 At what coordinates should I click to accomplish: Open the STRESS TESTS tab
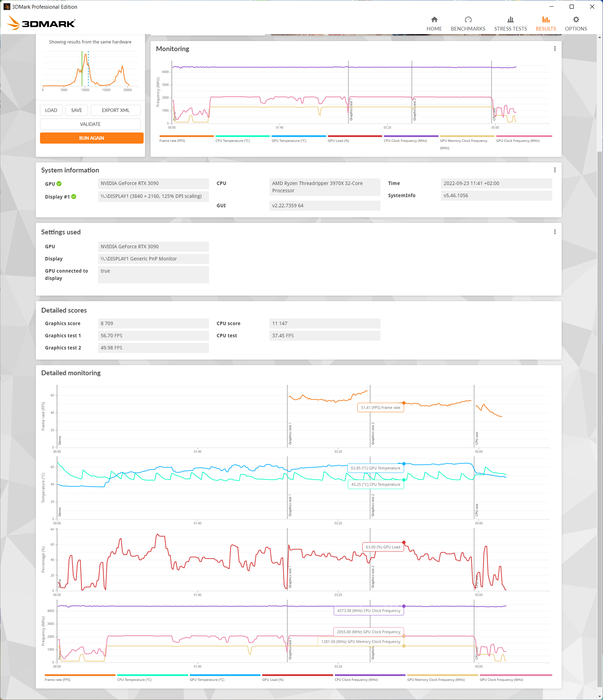click(510, 24)
